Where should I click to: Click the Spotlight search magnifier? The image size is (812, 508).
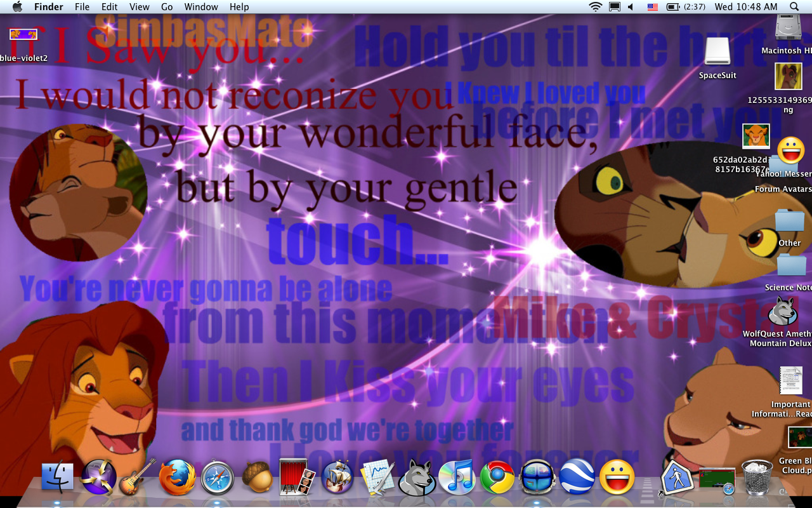point(794,7)
